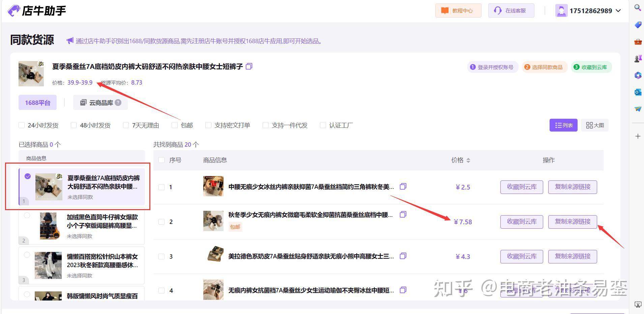Click the 包邮 tag on product 2

point(235,227)
